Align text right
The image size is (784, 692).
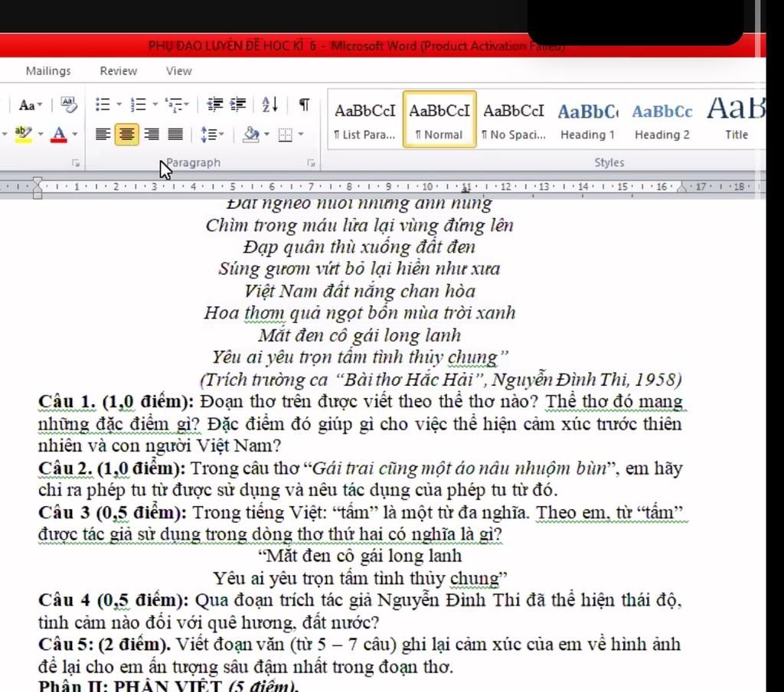tap(152, 135)
